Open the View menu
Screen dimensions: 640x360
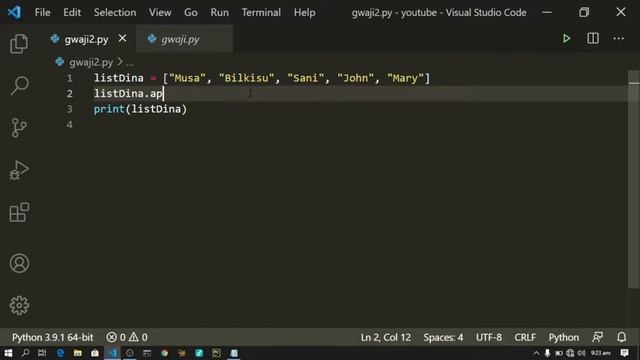click(x=160, y=13)
